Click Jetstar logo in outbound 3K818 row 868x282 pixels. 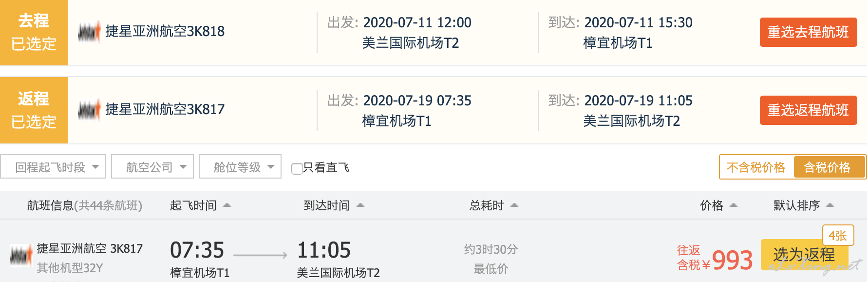89,32
